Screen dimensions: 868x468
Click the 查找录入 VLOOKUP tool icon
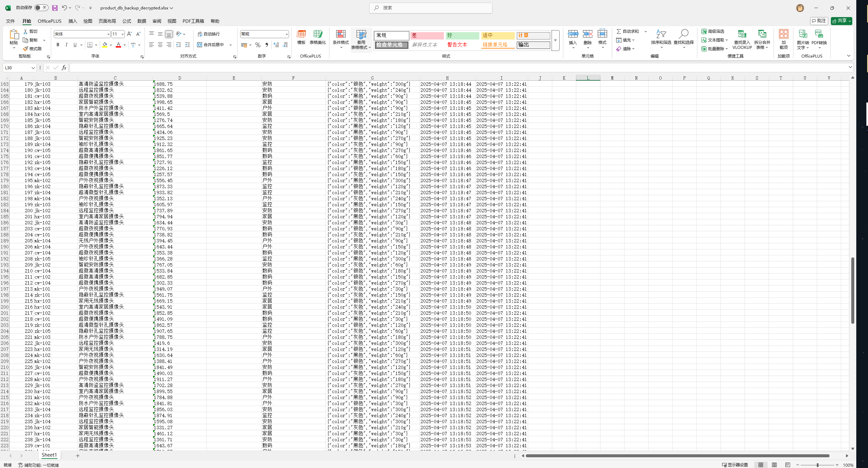[x=742, y=34]
